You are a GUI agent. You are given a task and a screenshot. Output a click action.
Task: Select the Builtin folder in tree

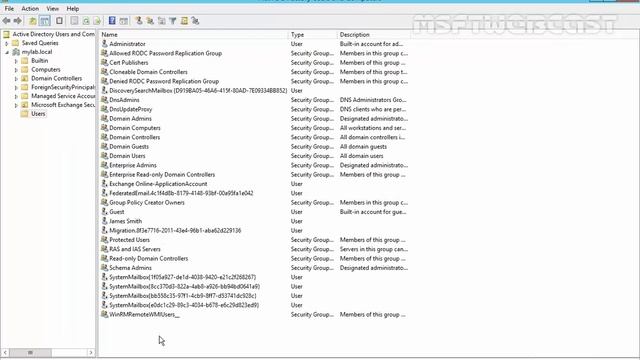coord(40,61)
